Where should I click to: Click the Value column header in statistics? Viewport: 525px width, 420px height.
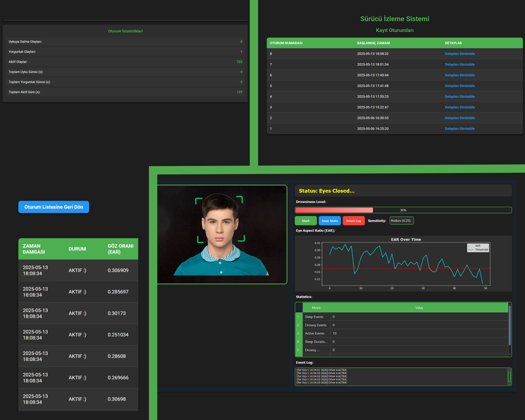pyautogui.click(x=419, y=308)
